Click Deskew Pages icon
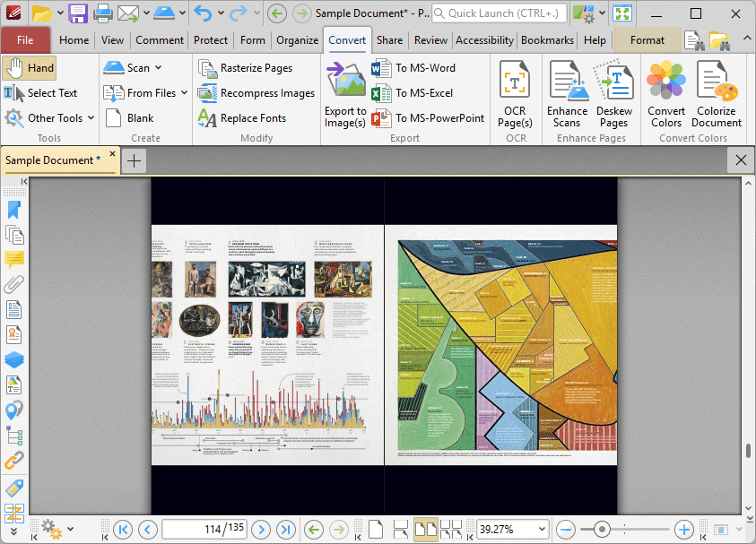This screenshot has height=544, width=756. (x=613, y=94)
